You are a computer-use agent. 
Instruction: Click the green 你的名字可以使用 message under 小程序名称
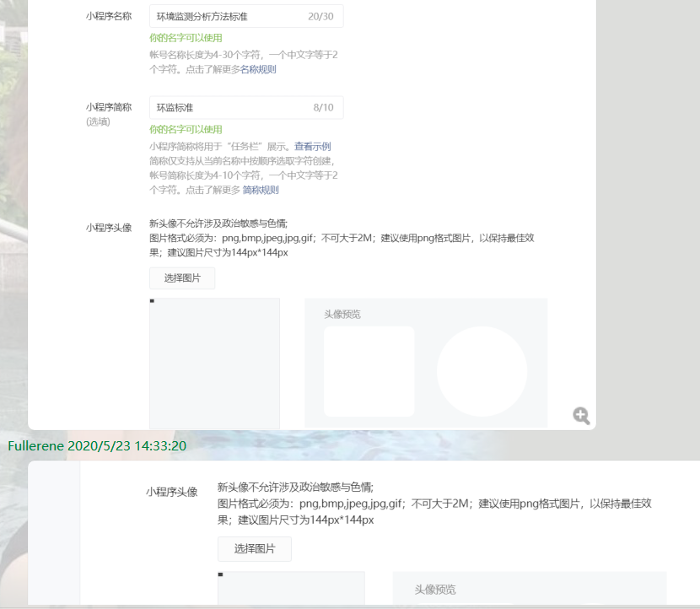(186, 38)
